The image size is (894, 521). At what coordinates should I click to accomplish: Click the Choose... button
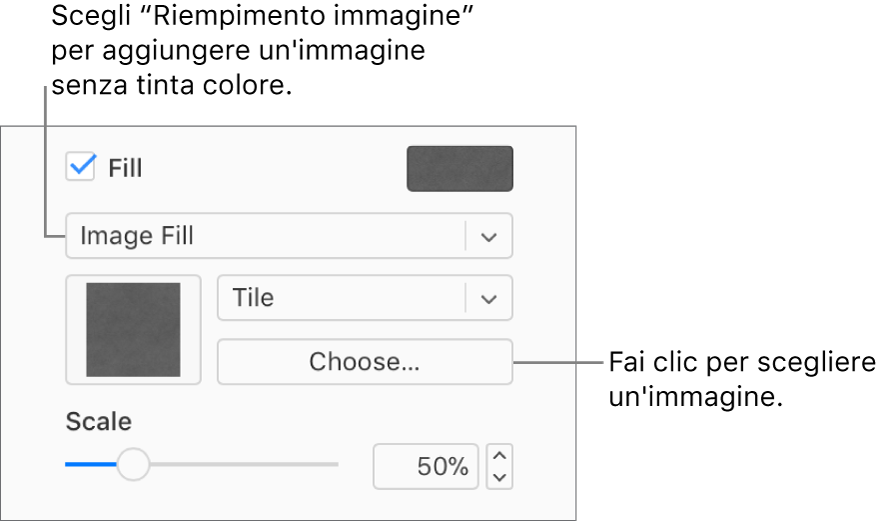tap(365, 362)
